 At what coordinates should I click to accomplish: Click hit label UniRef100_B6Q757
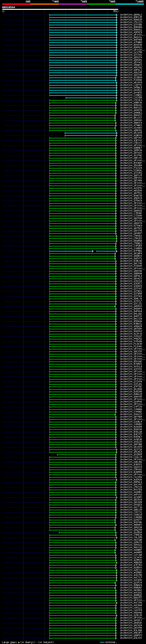131,597
